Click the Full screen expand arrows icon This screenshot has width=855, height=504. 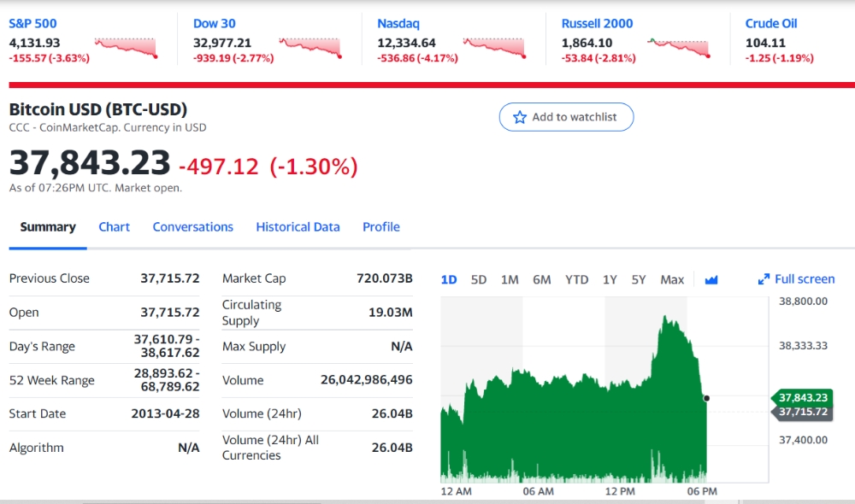[764, 279]
